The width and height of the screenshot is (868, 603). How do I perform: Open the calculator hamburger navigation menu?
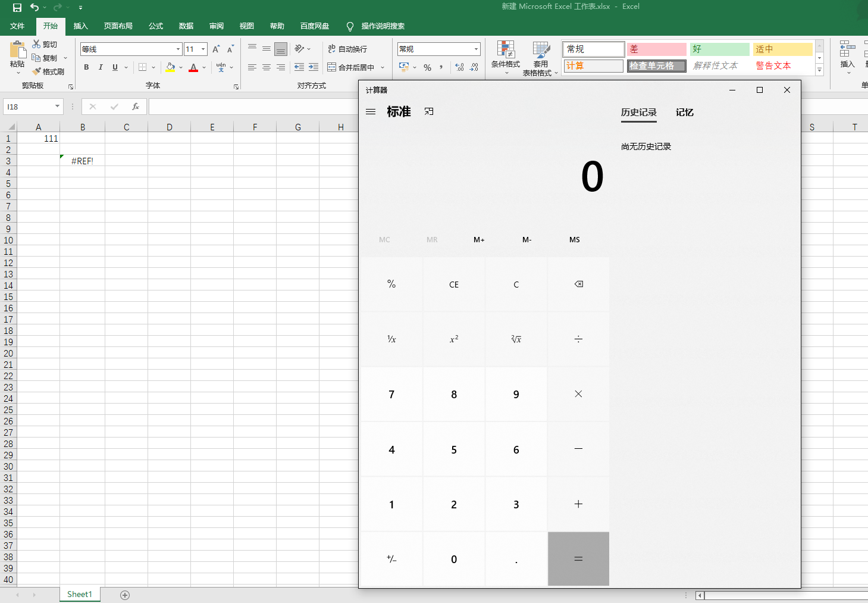point(371,112)
